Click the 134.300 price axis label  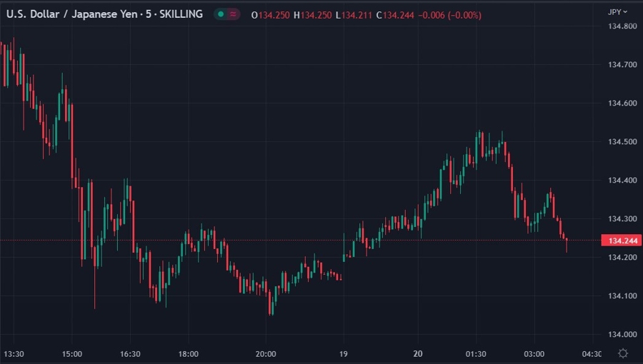[x=622, y=218]
